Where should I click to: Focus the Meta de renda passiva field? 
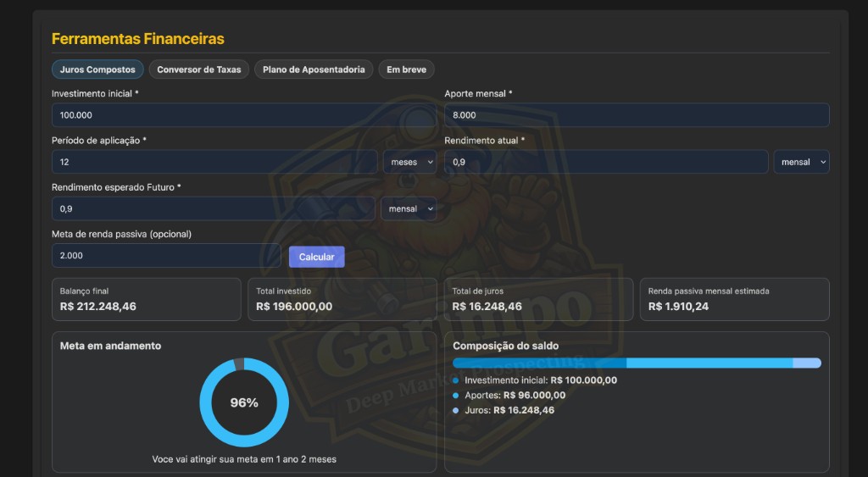[165, 255]
